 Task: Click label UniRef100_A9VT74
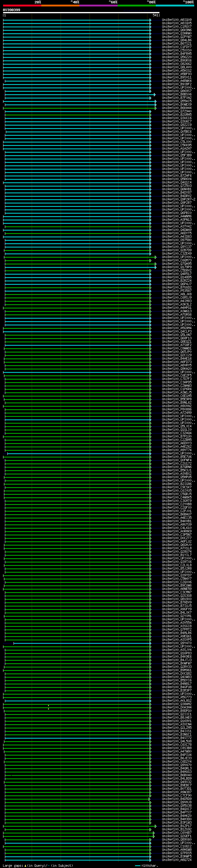click(x=177, y=450)
